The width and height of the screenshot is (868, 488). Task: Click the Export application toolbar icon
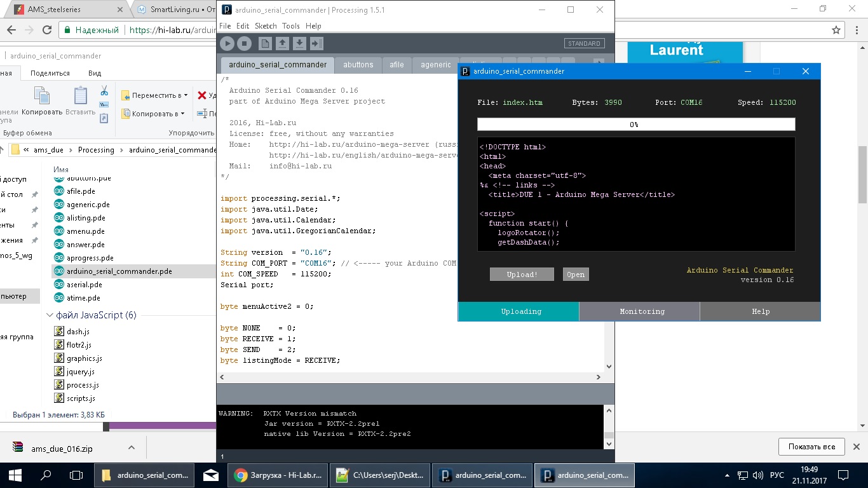pyautogui.click(x=316, y=43)
